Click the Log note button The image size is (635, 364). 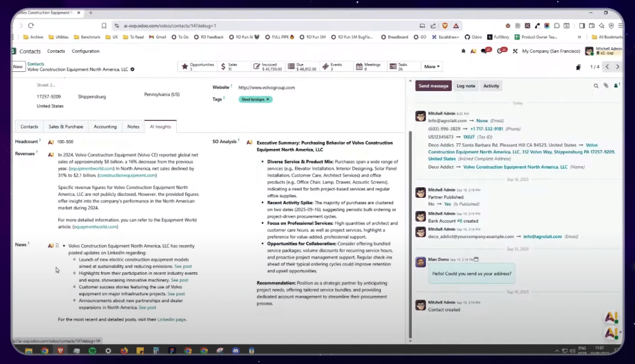click(x=466, y=86)
